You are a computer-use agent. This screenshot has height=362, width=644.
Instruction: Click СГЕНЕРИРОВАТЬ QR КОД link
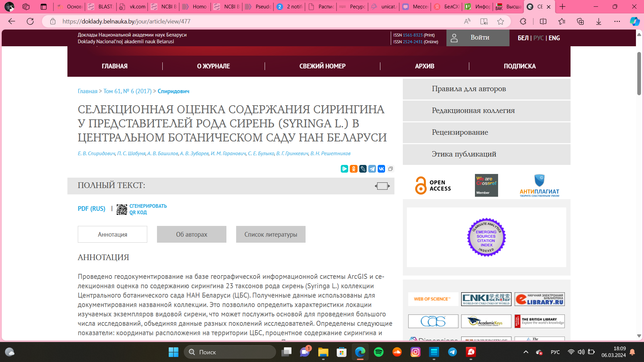(x=148, y=209)
